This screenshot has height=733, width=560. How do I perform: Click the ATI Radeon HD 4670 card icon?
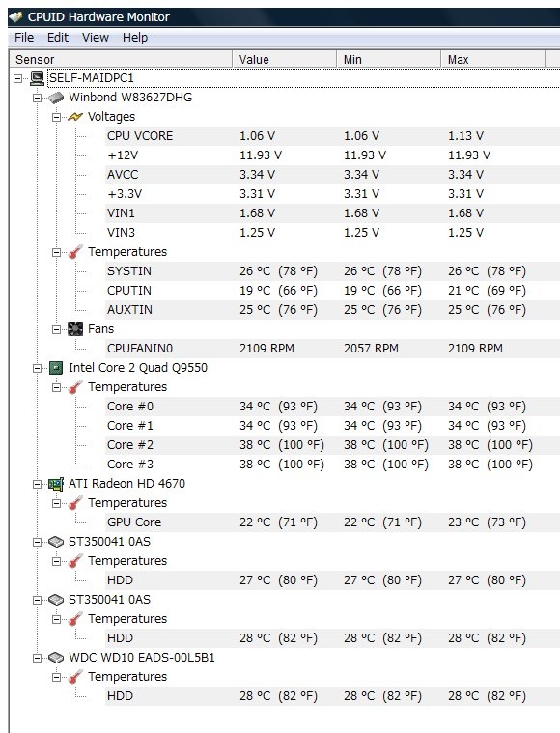pos(56,484)
